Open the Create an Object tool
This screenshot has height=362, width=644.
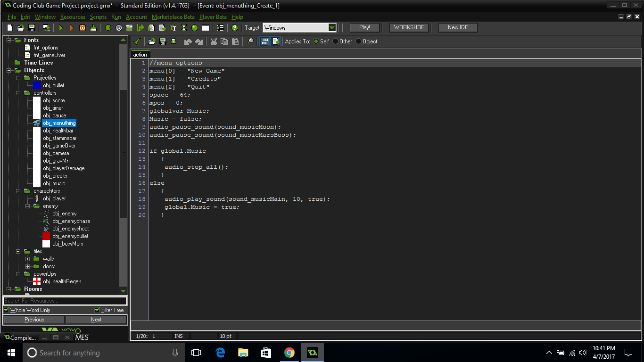click(x=195, y=27)
